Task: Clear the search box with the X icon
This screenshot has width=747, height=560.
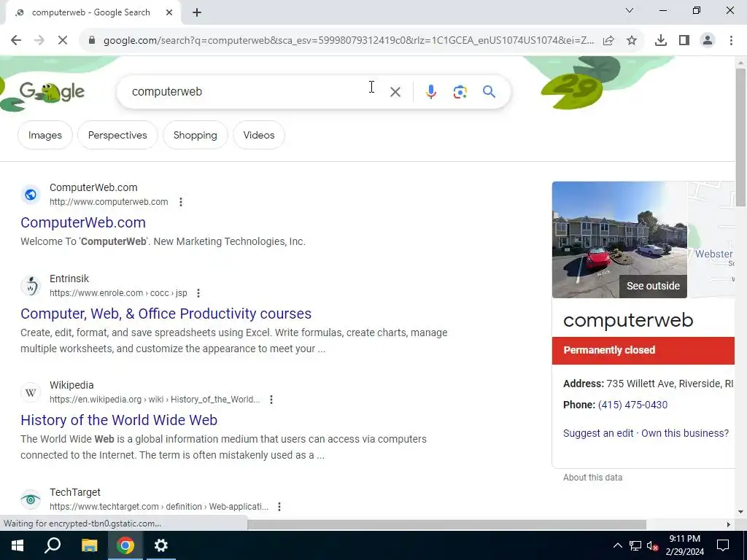Action: [x=395, y=92]
